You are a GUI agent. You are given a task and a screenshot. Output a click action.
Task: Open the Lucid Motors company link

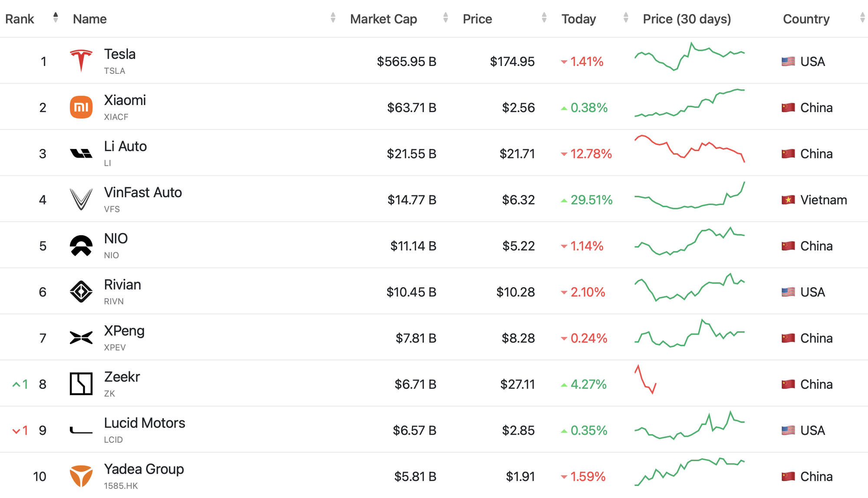(145, 423)
